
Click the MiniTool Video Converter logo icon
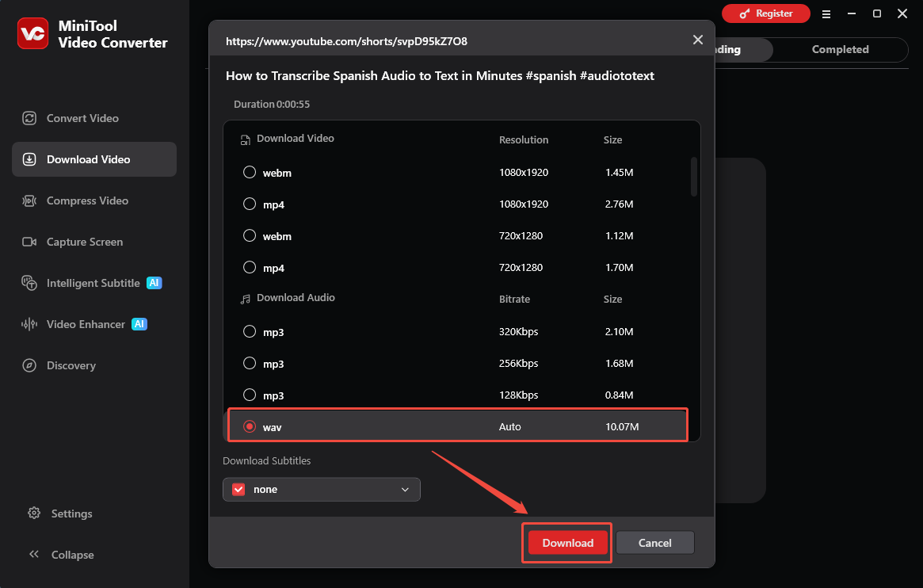click(33, 33)
